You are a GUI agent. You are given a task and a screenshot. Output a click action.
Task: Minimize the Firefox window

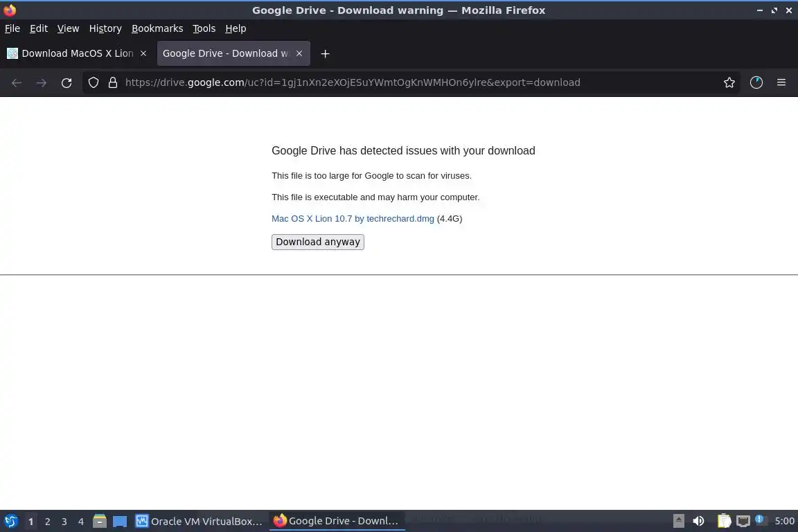pos(760,10)
